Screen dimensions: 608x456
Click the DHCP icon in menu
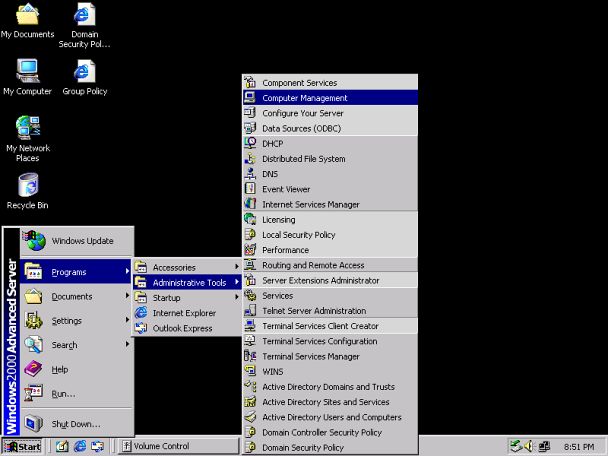[x=250, y=143]
